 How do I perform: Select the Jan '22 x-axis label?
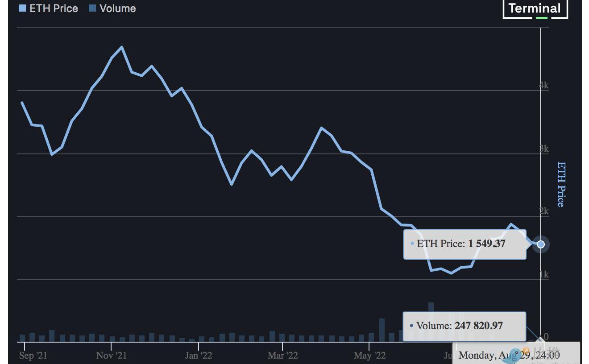tap(199, 356)
